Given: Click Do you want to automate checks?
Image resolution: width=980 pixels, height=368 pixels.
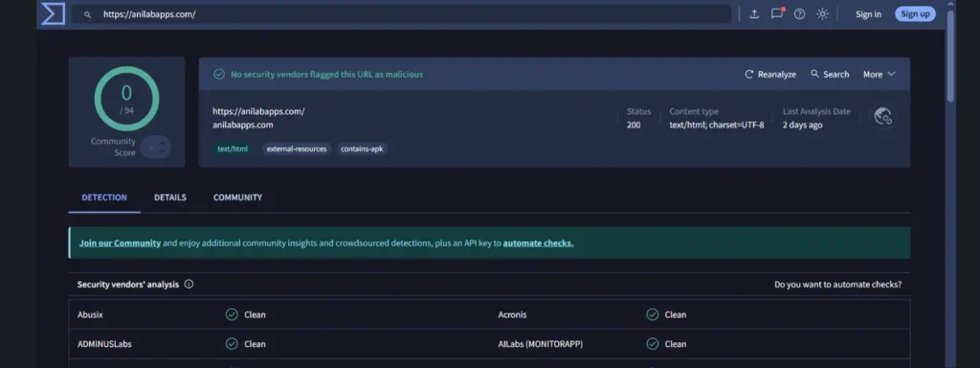Looking at the screenshot, I should point(838,284).
